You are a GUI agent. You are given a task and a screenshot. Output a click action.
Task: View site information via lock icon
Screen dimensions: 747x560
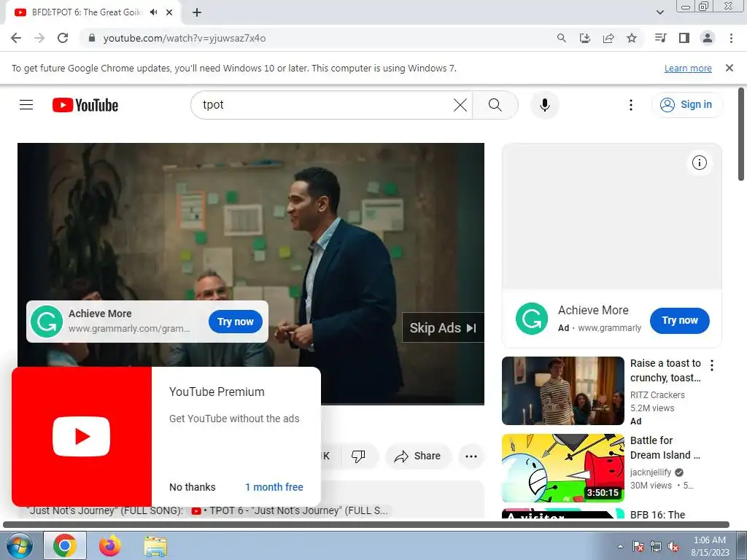coord(92,38)
